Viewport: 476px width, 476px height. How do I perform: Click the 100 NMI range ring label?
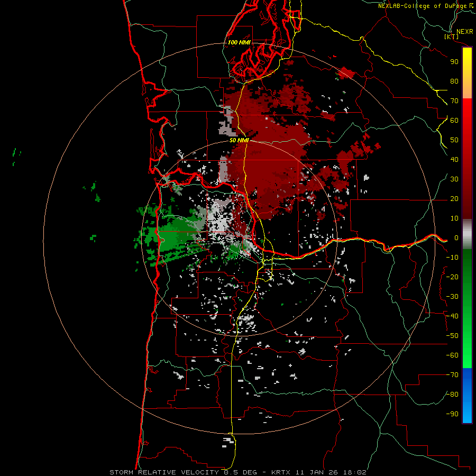pos(239,42)
